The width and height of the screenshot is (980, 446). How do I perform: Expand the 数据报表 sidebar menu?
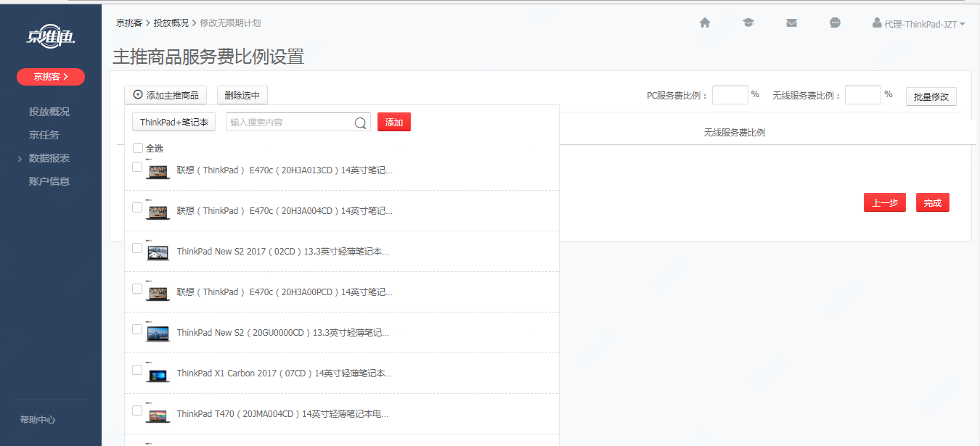point(49,158)
